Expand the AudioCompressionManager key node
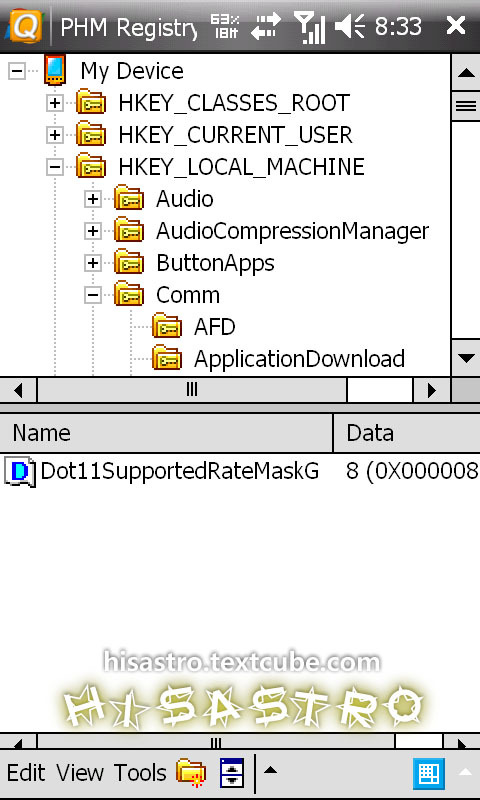 [x=92, y=231]
